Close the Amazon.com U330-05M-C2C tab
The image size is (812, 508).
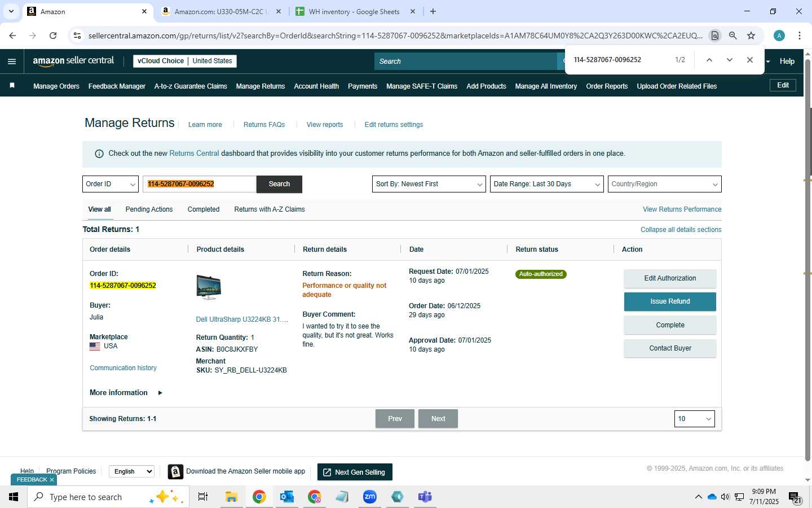point(279,11)
